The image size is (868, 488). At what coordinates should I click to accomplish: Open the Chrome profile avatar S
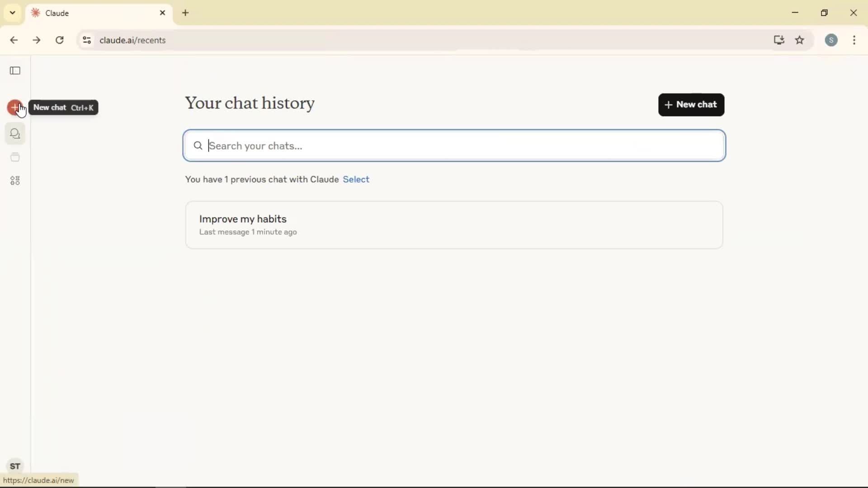tap(831, 40)
